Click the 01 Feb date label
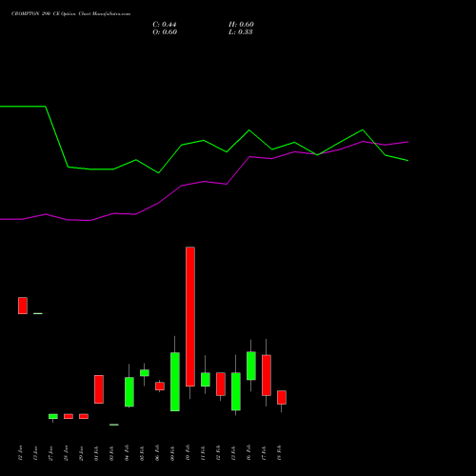The image size is (476, 476). (x=96, y=453)
